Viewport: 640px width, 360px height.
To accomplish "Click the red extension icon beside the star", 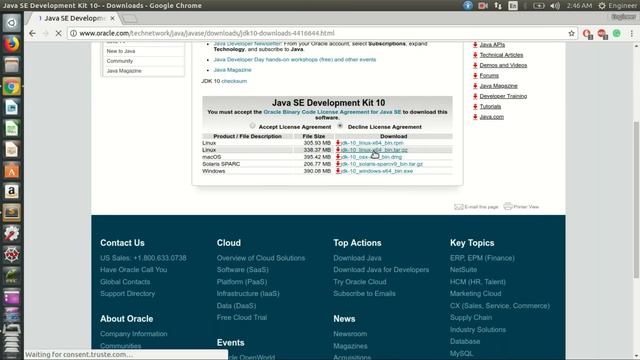I will tap(587, 34).
